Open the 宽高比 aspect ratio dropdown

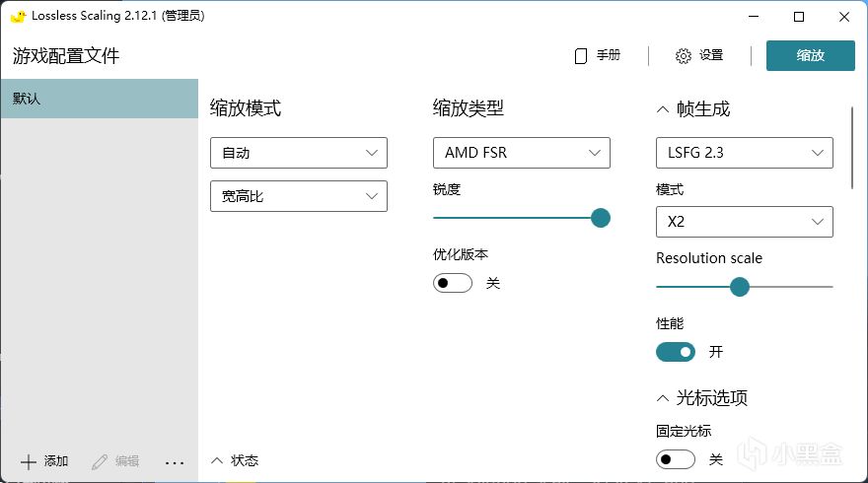299,196
